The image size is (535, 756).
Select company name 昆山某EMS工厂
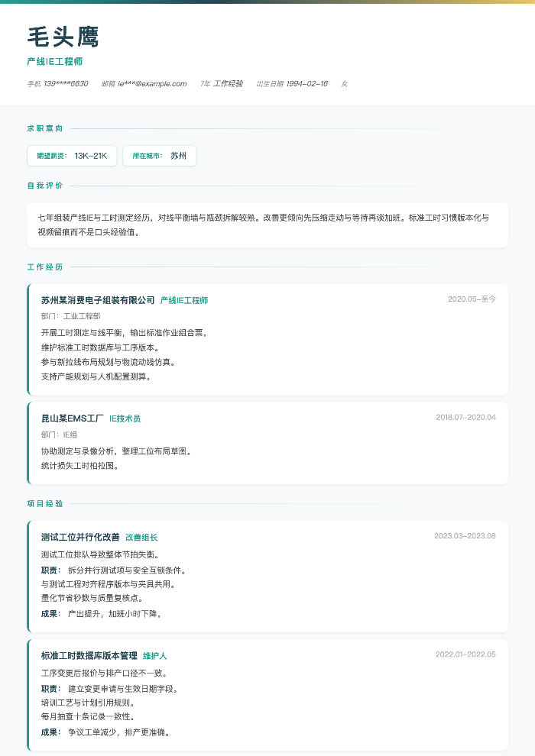73,418
